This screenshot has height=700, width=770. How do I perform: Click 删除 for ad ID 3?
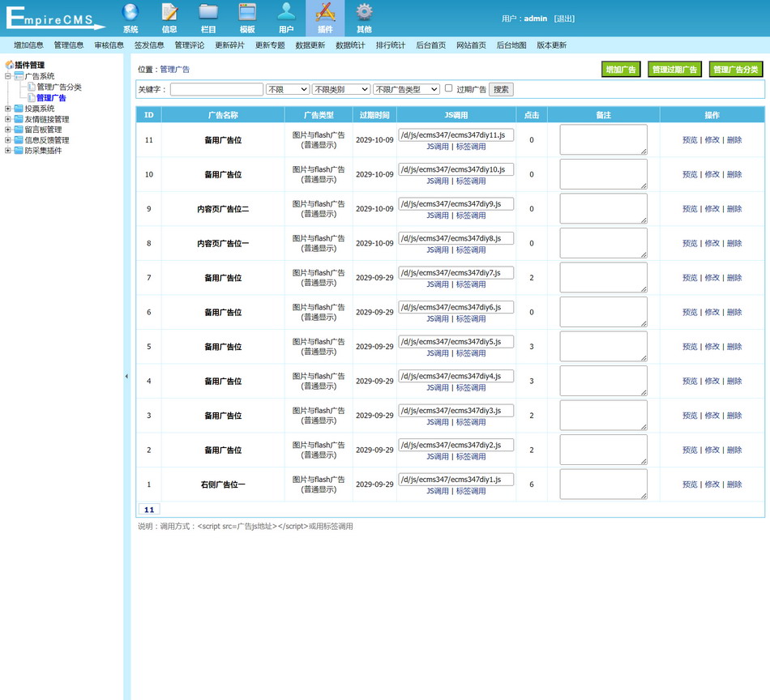pos(734,416)
